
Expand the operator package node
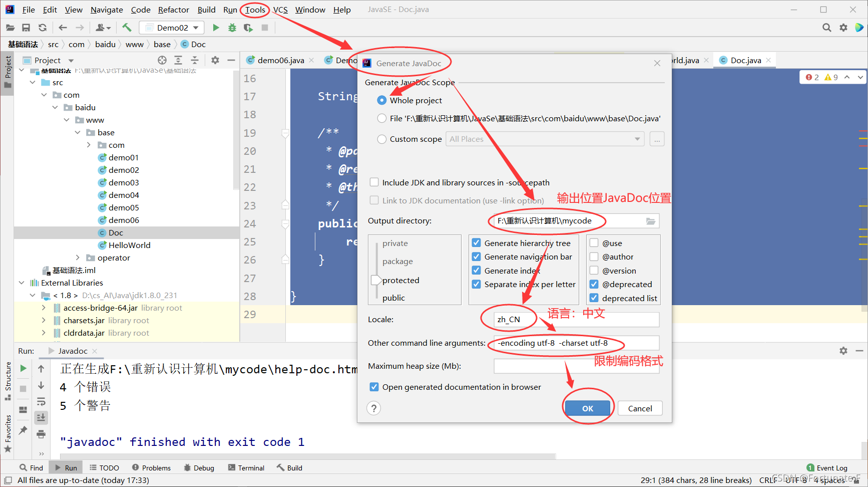point(78,258)
